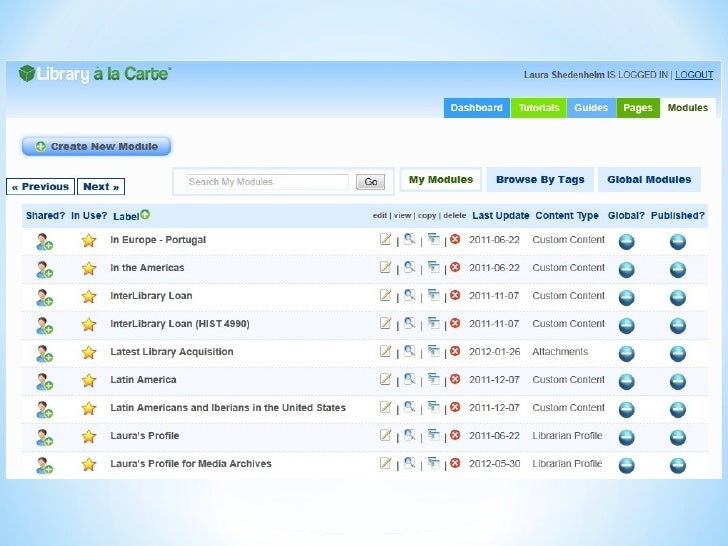Toggle Global status for In Europe - Portugal
Viewport: 728px width, 546px height.
pos(626,241)
